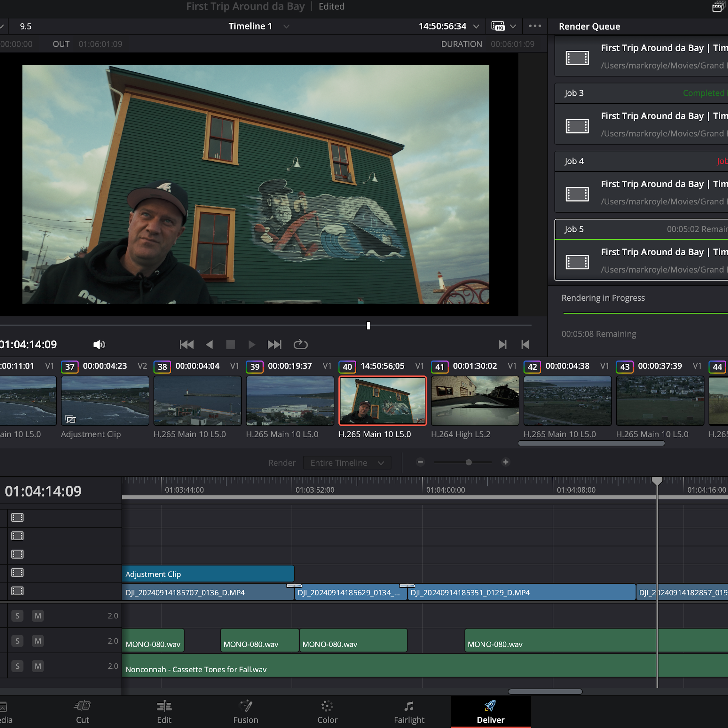Select clip 41 thumbnail H.264 High
728x728 pixels.
(x=475, y=401)
